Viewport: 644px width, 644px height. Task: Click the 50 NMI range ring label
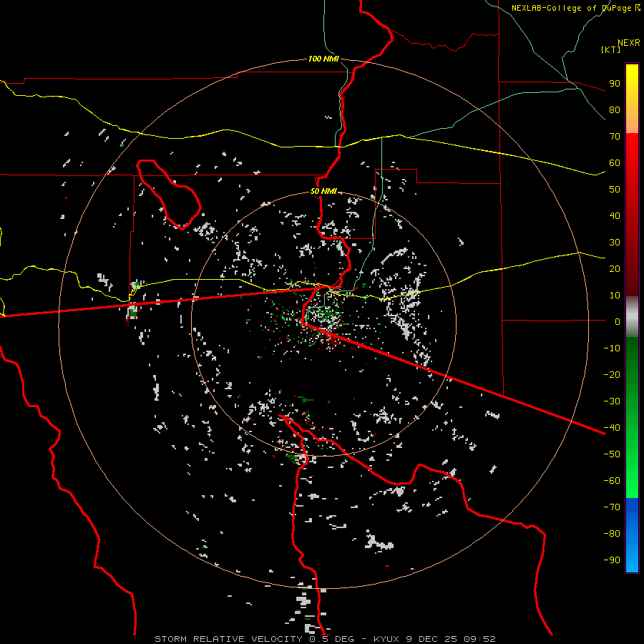323,191
